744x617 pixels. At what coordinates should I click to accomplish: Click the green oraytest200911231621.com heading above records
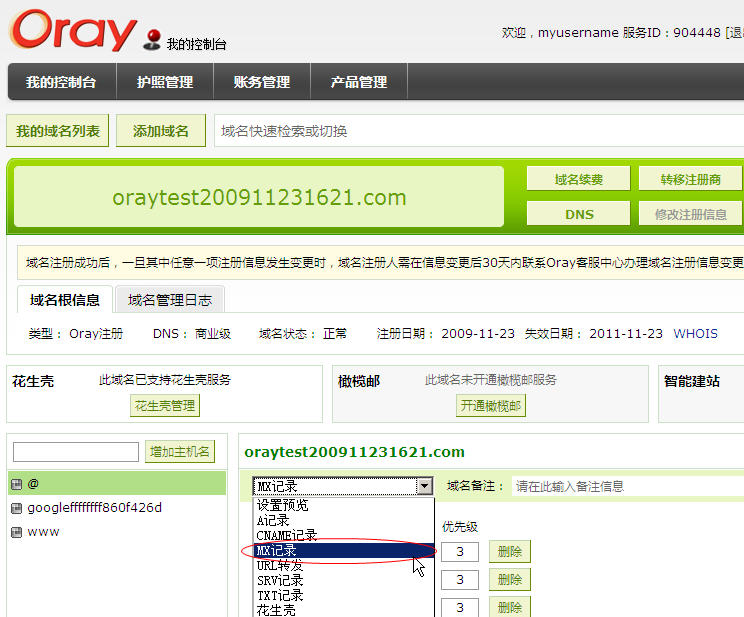354,452
